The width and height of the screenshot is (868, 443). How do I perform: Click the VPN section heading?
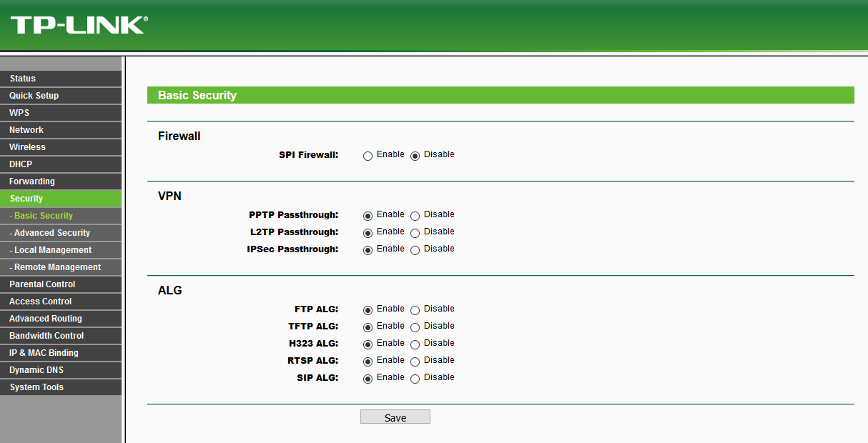coord(170,196)
